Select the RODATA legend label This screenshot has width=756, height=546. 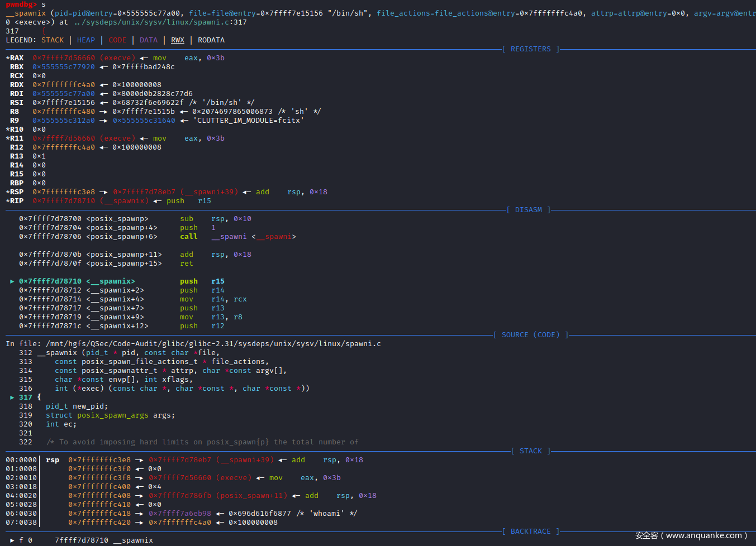[211, 40]
